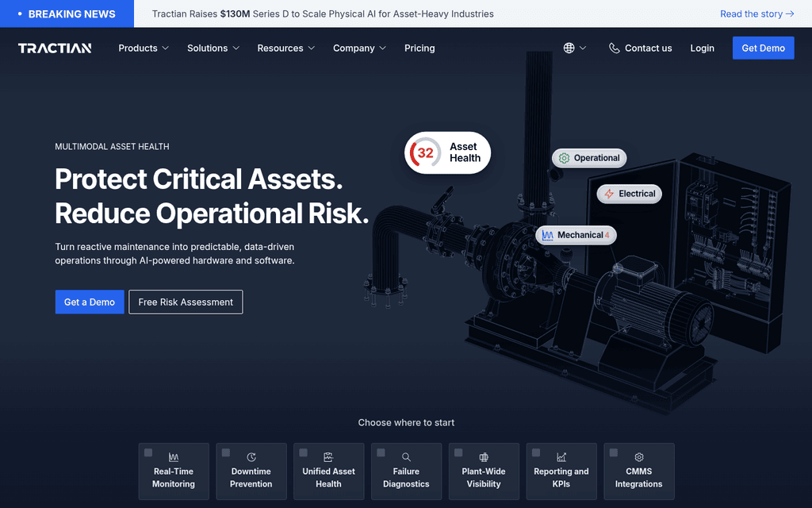Select the CMMS Integrations gear icon
This screenshot has width=812, height=508.
pos(639,457)
